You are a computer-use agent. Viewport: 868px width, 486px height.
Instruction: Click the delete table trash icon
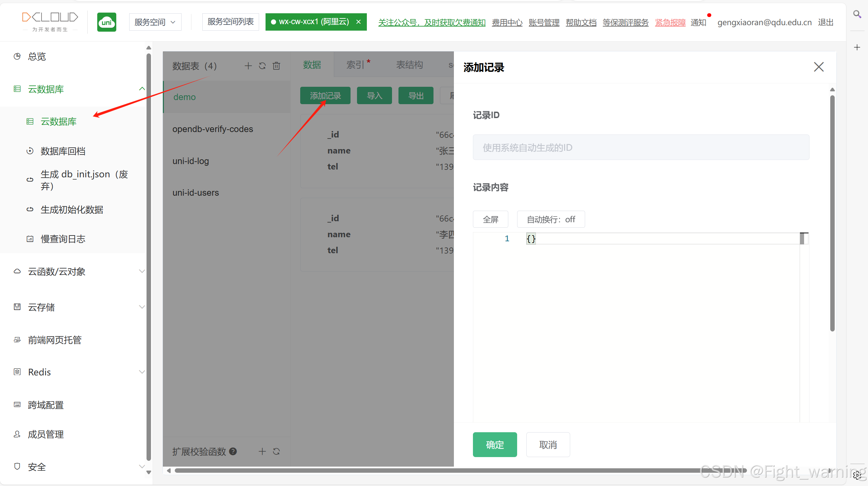pyautogui.click(x=276, y=66)
